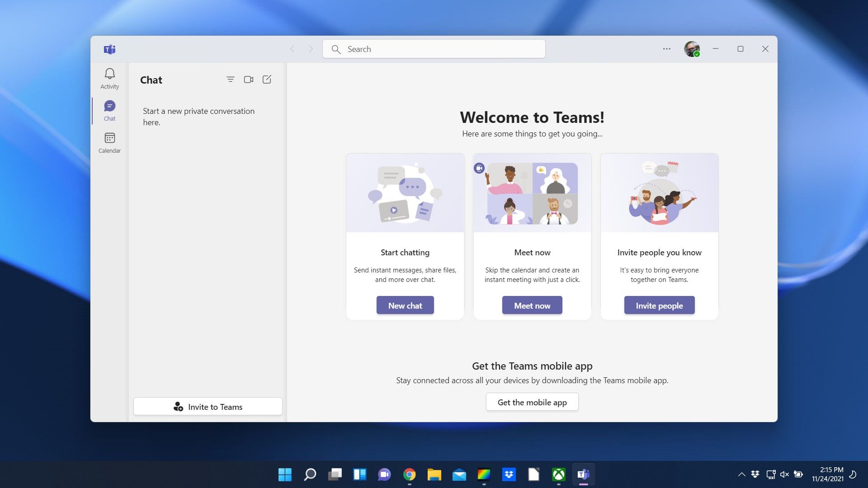Click Invite to Teams at the bottom
868x488 pixels.
click(x=208, y=407)
